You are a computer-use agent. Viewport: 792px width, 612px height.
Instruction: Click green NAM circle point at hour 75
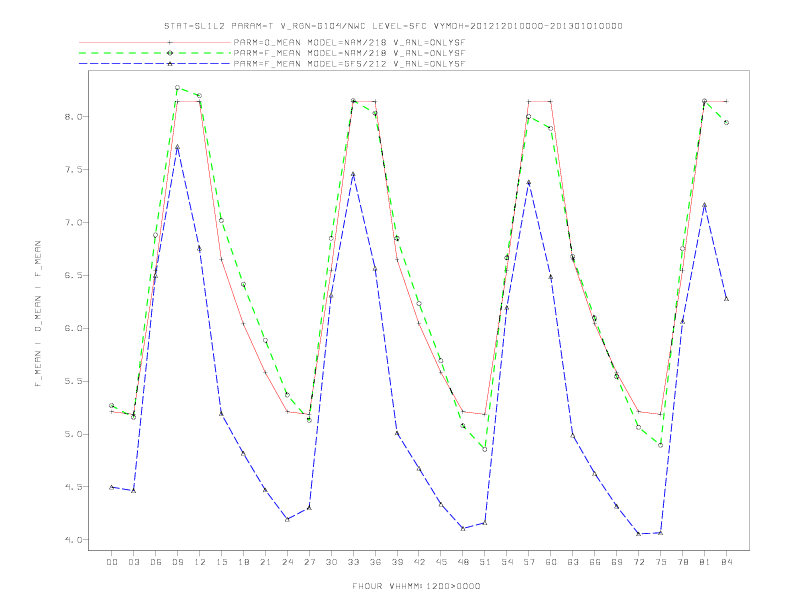coord(661,445)
